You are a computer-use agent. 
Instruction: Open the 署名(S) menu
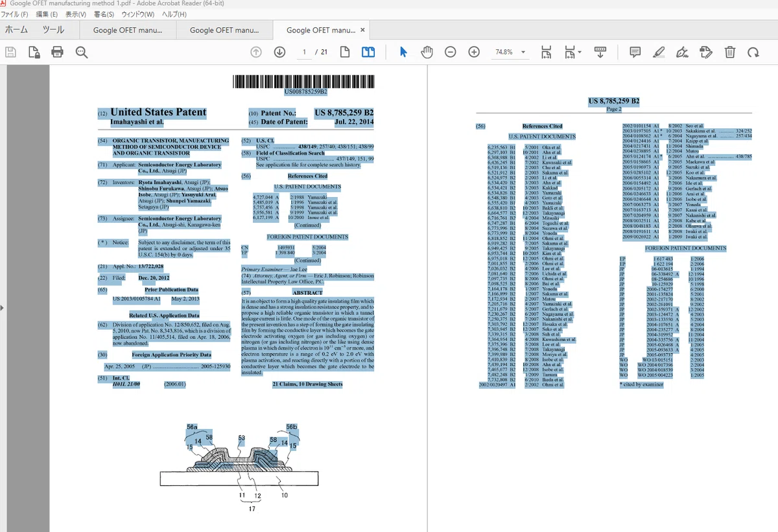(x=104, y=14)
